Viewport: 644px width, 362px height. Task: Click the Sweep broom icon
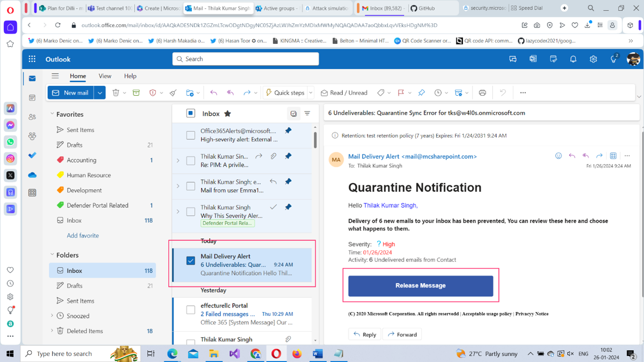pos(173,93)
